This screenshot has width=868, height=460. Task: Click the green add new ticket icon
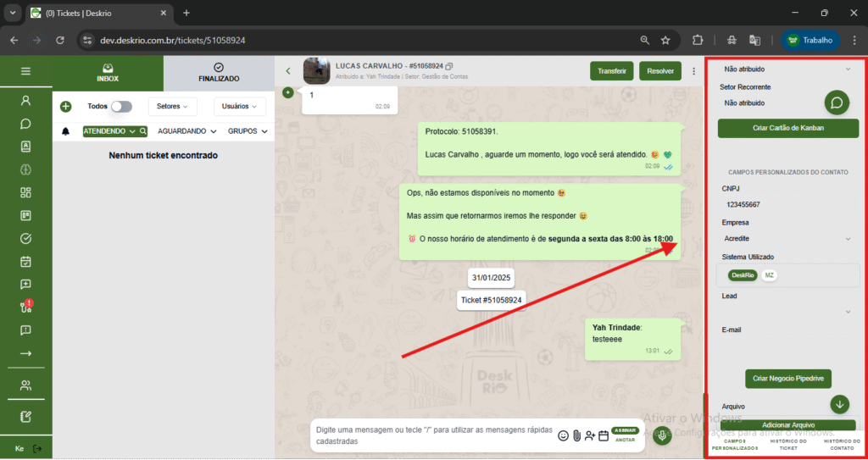tap(66, 107)
